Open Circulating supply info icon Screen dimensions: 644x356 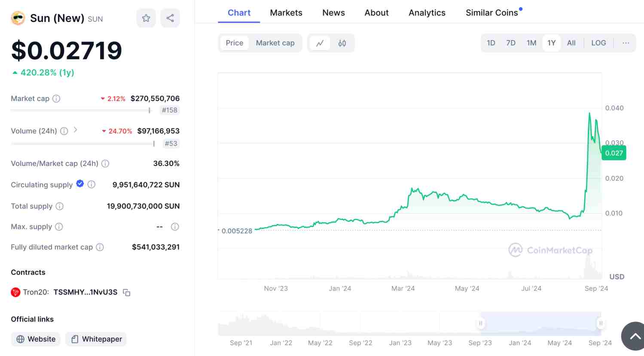point(92,184)
